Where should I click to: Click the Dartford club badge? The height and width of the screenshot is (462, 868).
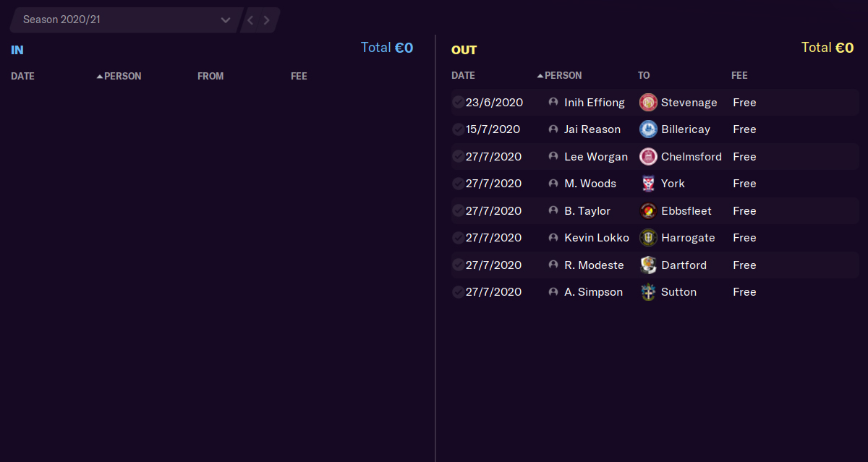[x=648, y=265]
